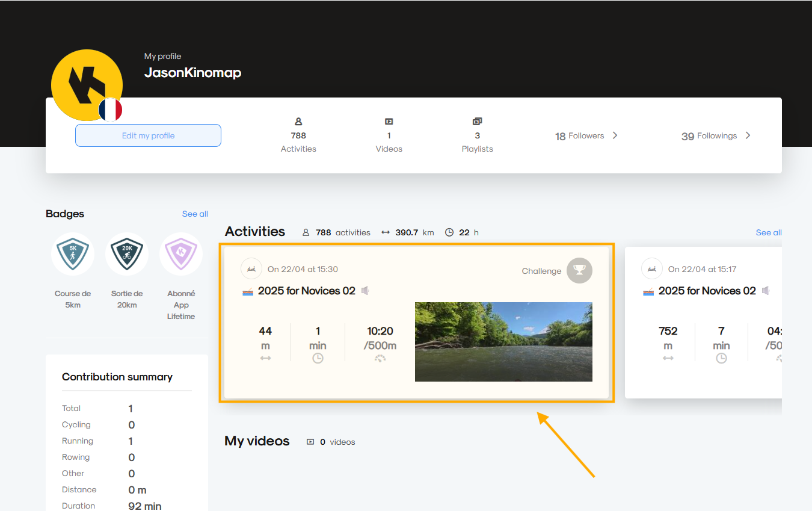Click the Challenge trophy icon

[x=580, y=270]
